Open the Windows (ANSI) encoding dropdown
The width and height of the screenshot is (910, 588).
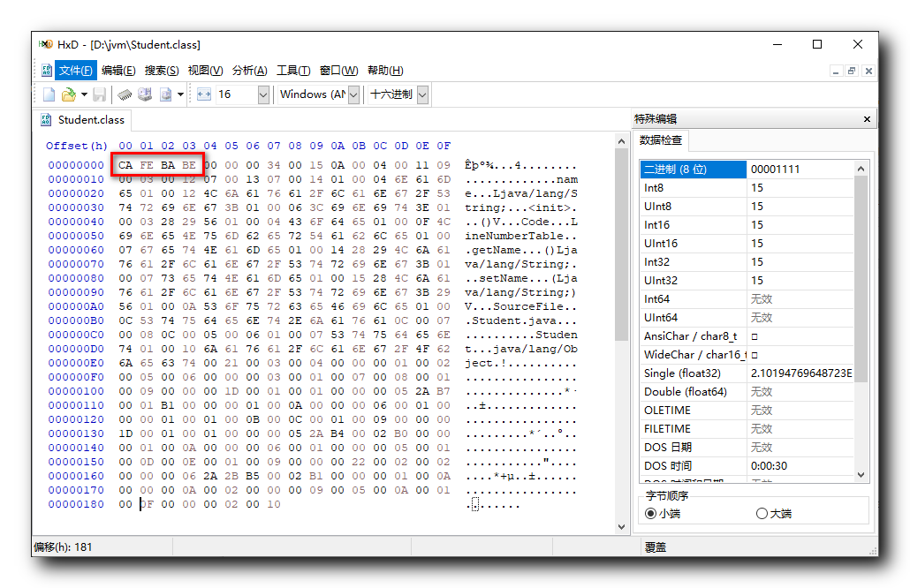point(353,94)
